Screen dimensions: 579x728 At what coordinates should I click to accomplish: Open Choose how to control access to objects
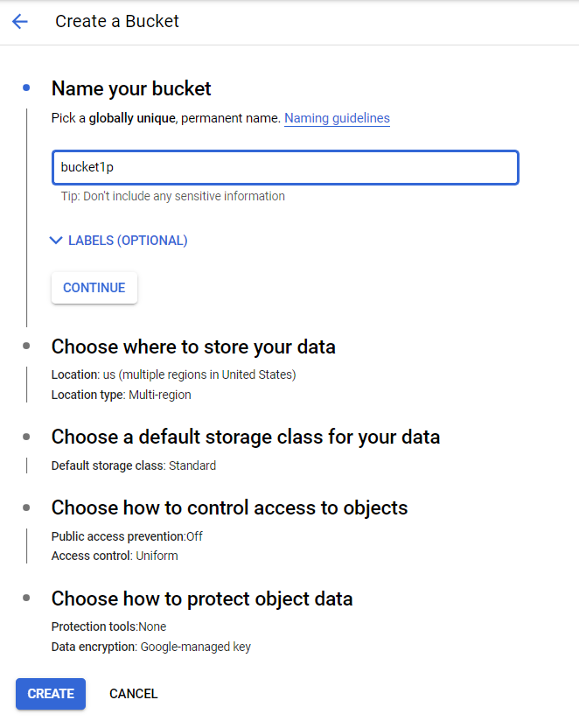tap(229, 507)
